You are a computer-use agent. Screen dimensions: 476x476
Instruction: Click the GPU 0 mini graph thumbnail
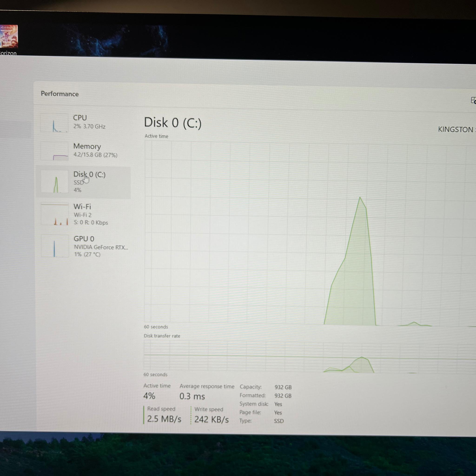click(55, 246)
